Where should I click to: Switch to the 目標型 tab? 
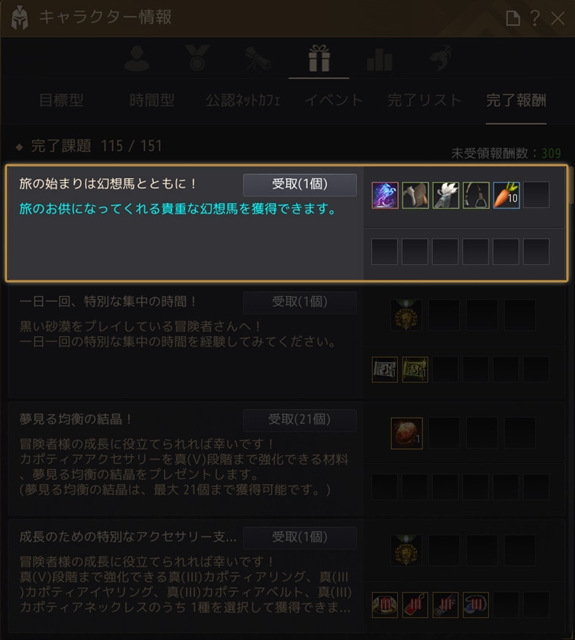click(61, 100)
